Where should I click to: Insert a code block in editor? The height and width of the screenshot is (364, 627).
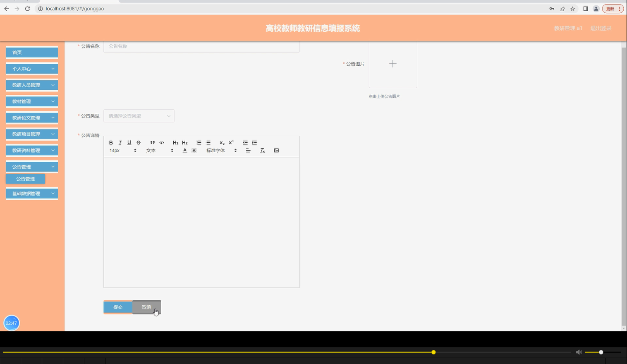[x=162, y=143]
